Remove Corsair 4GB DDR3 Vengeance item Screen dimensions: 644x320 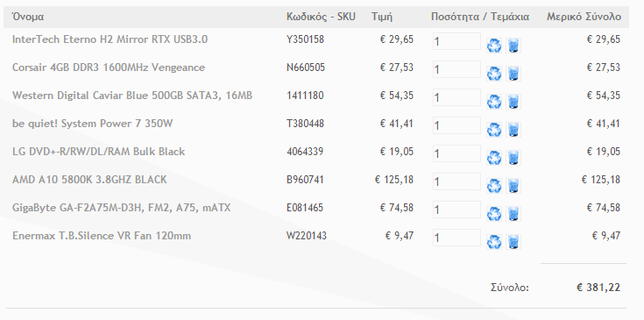click(x=513, y=74)
